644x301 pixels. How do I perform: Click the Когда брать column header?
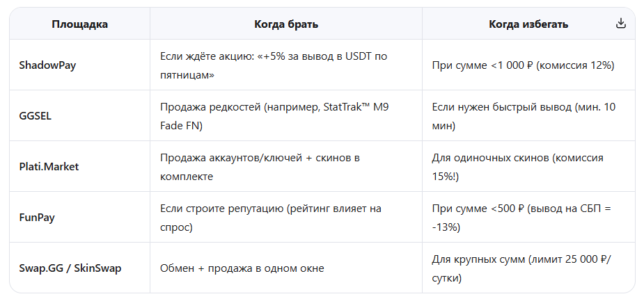coord(286,24)
